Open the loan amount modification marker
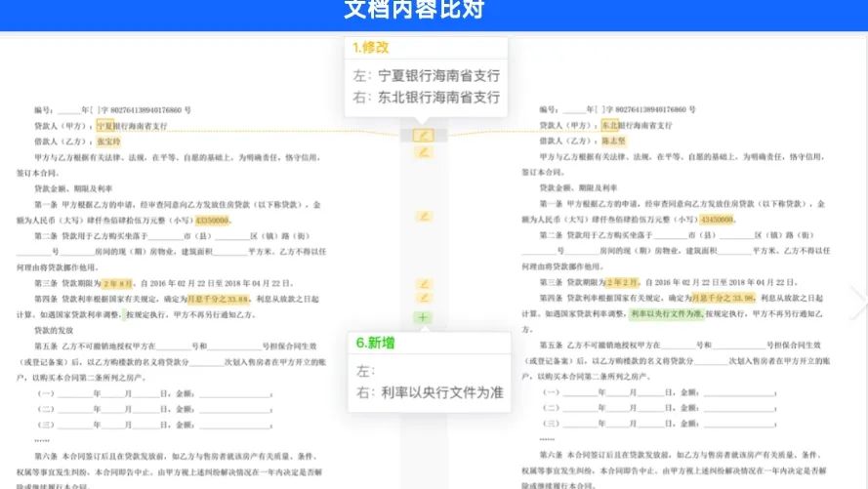Screen dimensions: 868x489 (x=424, y=217)
